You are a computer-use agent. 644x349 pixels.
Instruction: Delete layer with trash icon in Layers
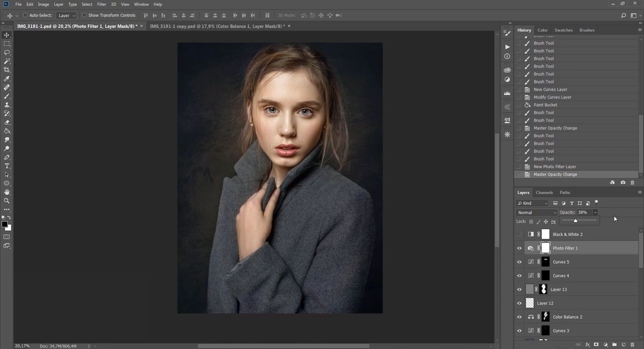click(632, 345)
